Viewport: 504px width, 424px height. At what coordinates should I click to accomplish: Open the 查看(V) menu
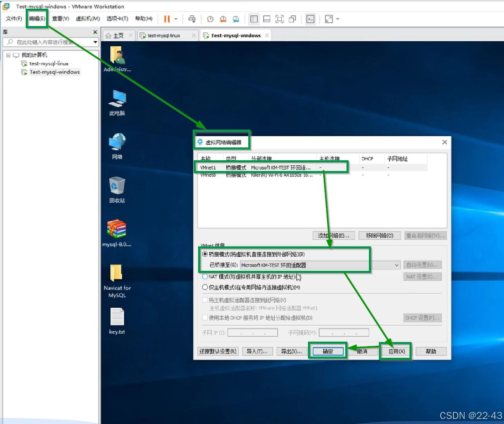[61, 19]
